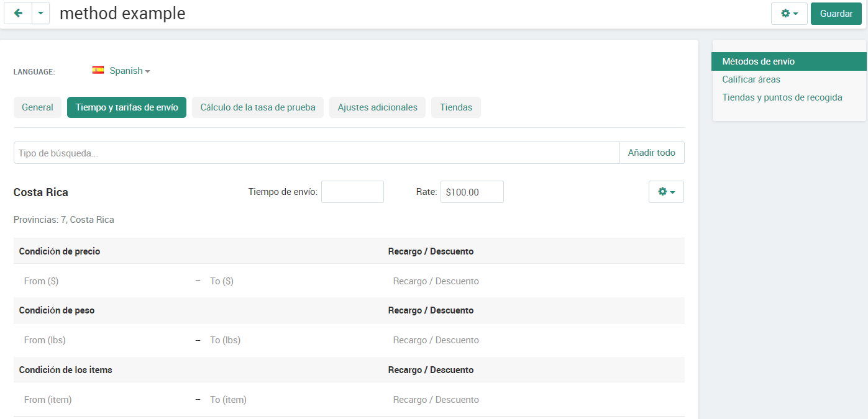Click the Tiempo de envío input field

[352, 192]
